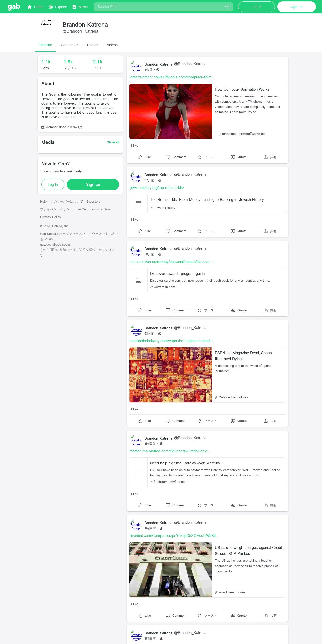
Task: Boost the Barclay Mercury post
Action: coord(207,505)
